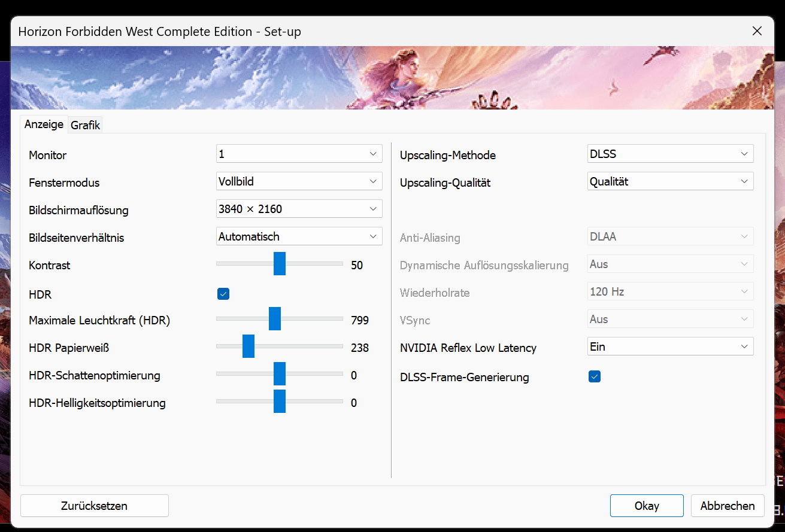The width and height of the screenshot is (785, 532).
Task: Click the NVIDIA Reflex Low Latency label
Action: click(x=468, y=348)
